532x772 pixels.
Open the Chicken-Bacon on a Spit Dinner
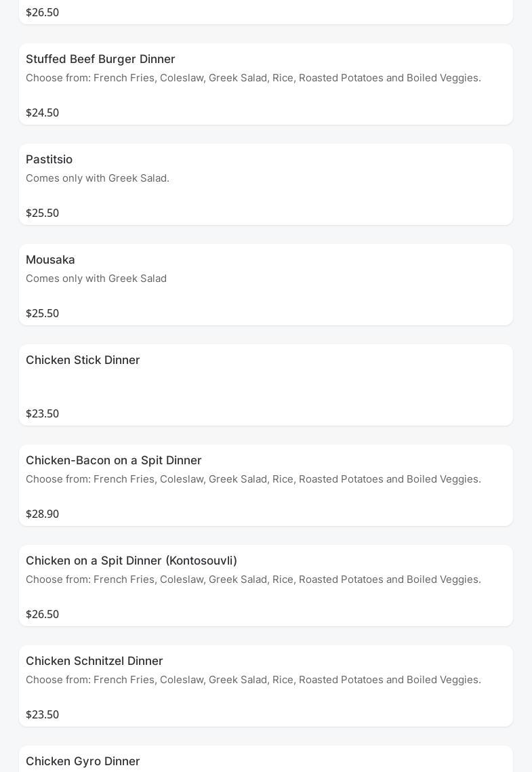pos(114,460)
